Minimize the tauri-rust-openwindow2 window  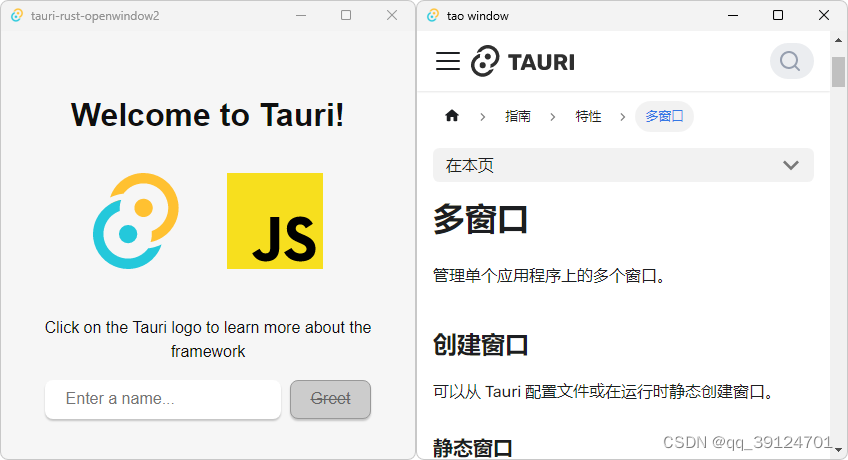tap(300, 15)
